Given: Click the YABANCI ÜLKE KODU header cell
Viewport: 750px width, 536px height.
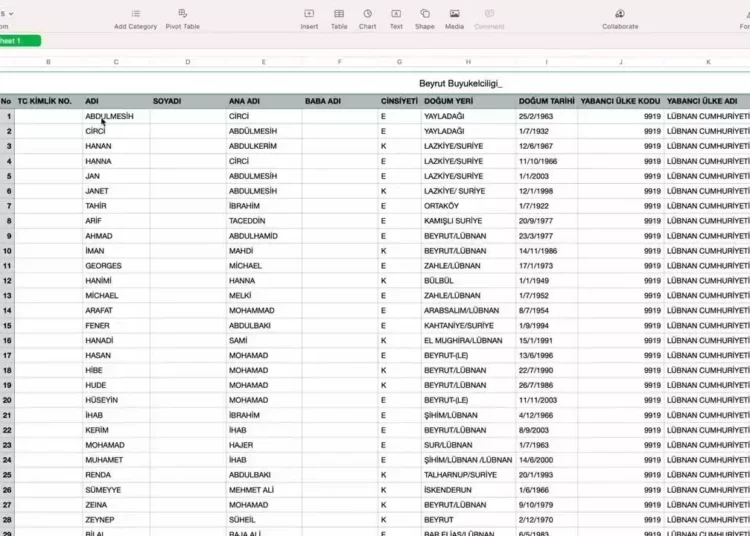Looking at the screenshot, I should (620, 101).
